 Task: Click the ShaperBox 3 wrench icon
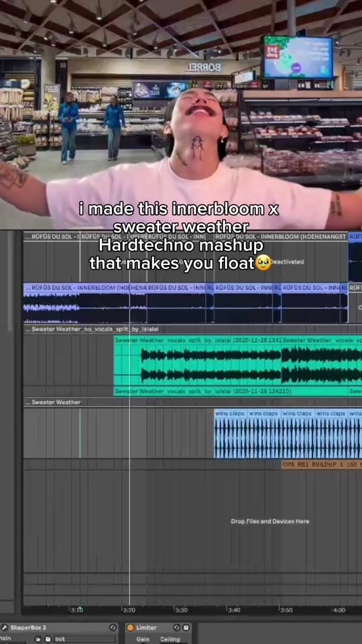coord(5,628)
